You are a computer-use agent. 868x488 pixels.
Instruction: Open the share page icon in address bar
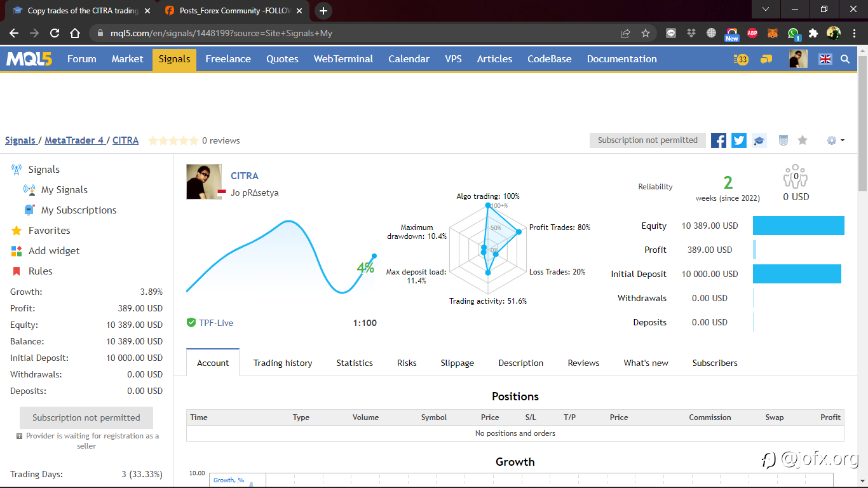625,33
